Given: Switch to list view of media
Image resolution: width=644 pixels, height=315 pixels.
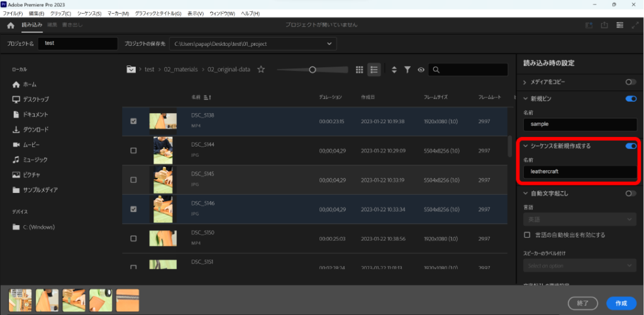Looking at the screenshot, I should (x=374, y=70).
